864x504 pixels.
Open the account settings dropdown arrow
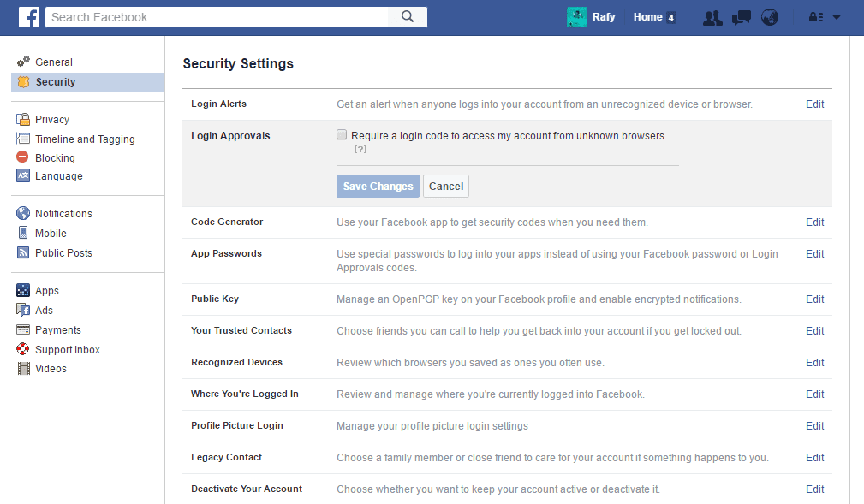(835, 16)
